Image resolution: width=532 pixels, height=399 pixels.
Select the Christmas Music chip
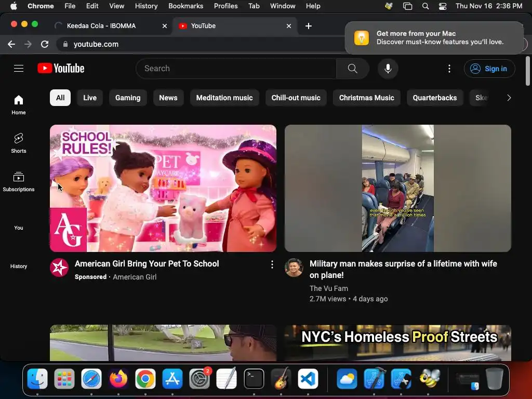pyautogui.click(x=367, y=98)
